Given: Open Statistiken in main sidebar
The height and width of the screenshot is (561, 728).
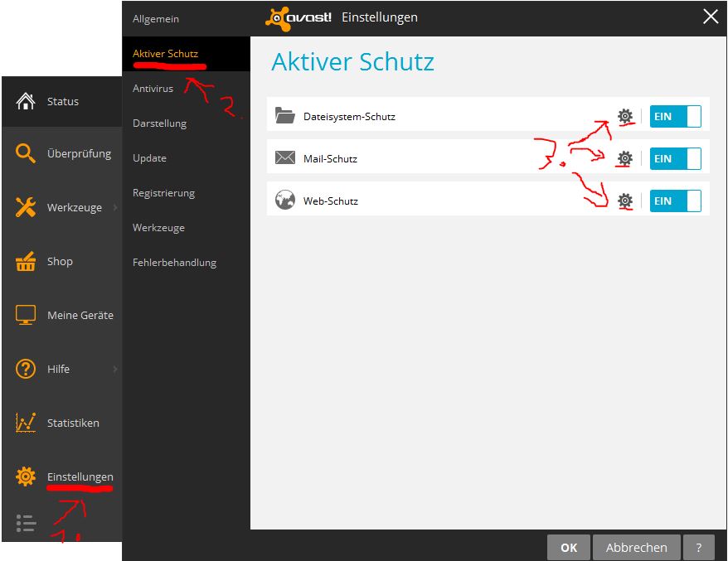Looking at the screenshot, I should (x=62, y=423).
